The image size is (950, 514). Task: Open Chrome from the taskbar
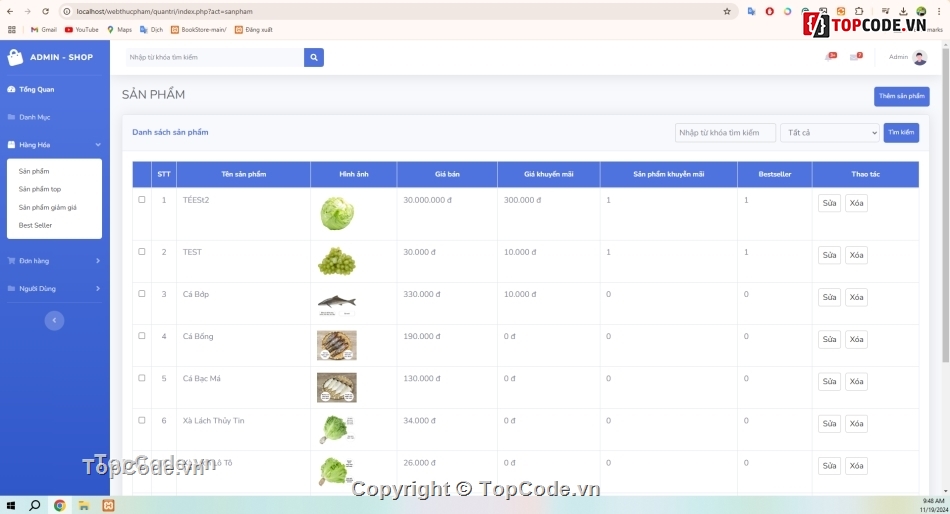pyautogui.click(x=59, y=505)
